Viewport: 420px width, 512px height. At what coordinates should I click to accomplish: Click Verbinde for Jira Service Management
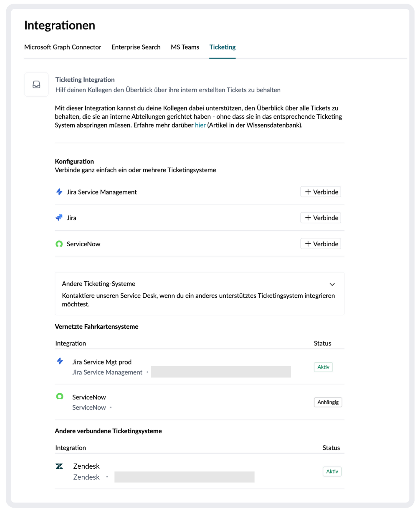tap(321, 192)
